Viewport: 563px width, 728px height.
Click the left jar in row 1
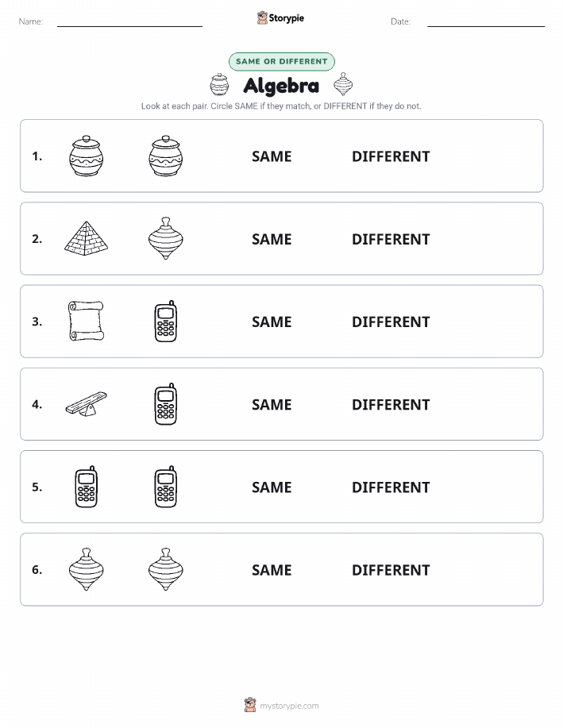87,156
